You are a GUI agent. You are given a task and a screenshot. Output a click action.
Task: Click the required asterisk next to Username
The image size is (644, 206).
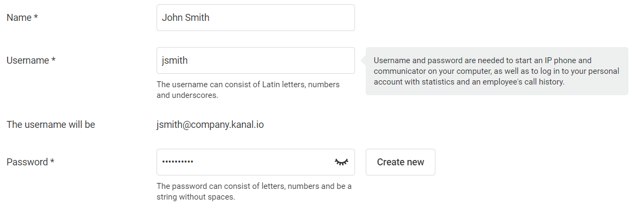tap(54, 60)
